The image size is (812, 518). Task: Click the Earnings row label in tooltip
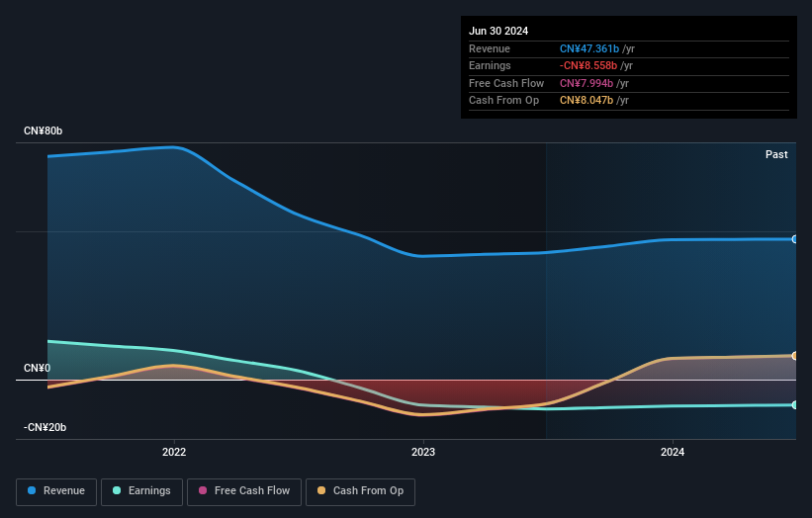(490, 65)
